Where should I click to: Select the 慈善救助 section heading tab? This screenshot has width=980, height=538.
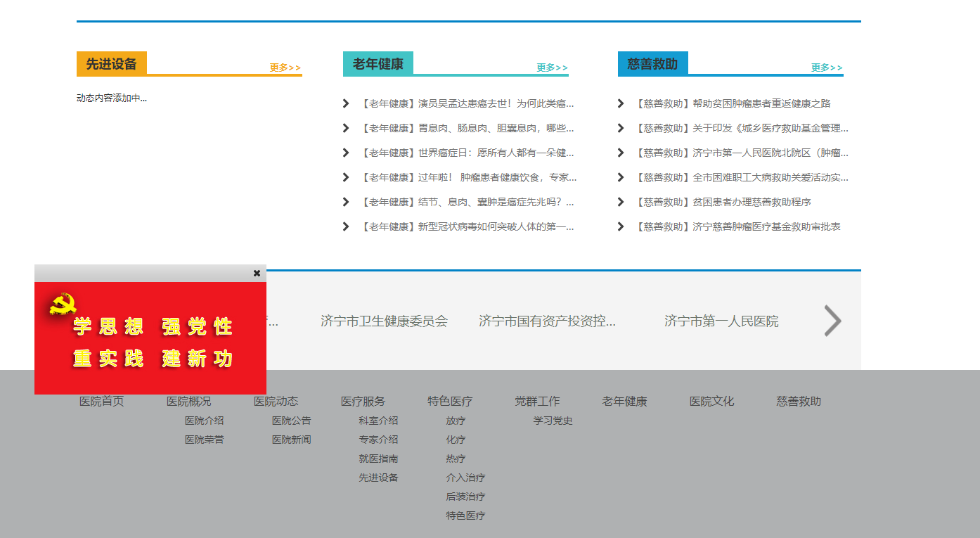point(653,64)
